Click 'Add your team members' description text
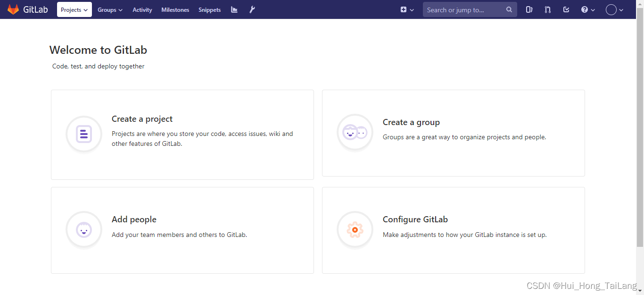The image size is (644, 295). pos(179,235)
